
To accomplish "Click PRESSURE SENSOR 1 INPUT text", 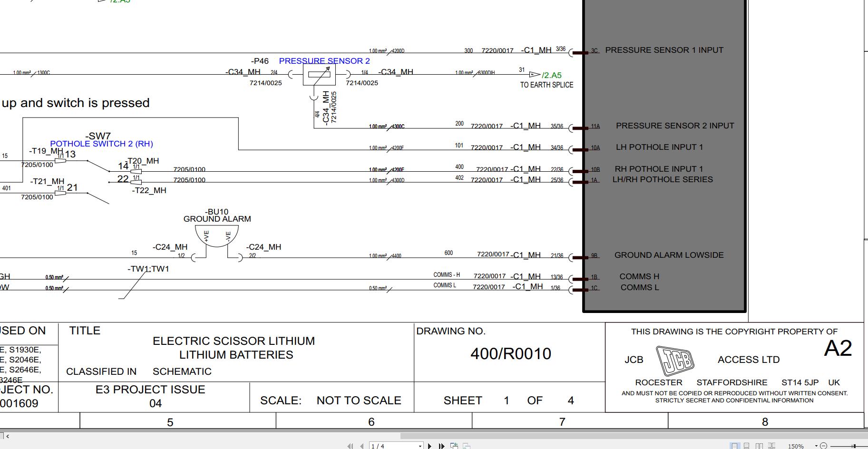I will 664,50.
